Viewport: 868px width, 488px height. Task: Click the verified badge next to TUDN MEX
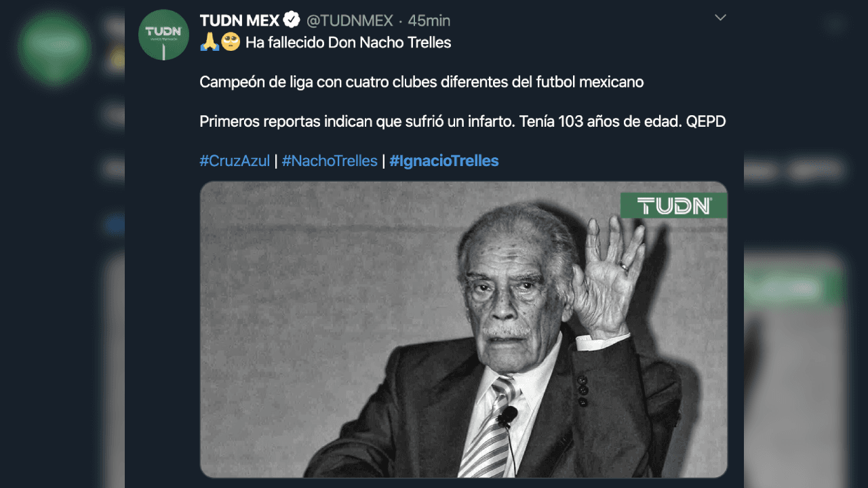pyautogui.click(x=293, y=20)
